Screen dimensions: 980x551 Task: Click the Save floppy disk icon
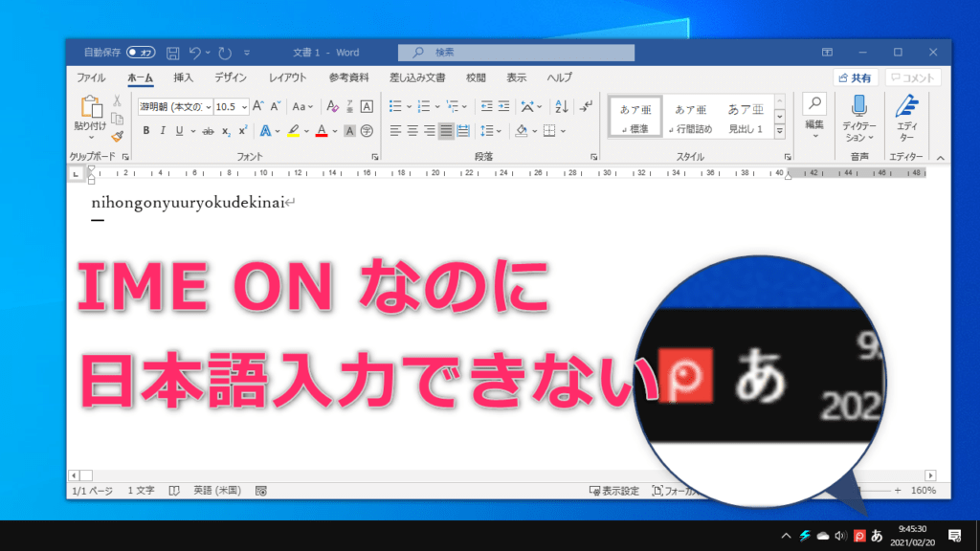tap(172, 53)
